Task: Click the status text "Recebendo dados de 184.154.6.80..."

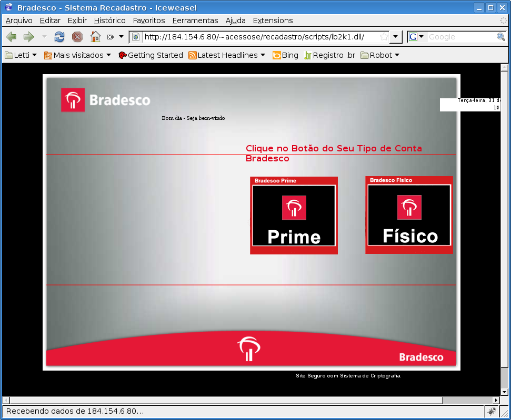Action: [x=75, y=411]
